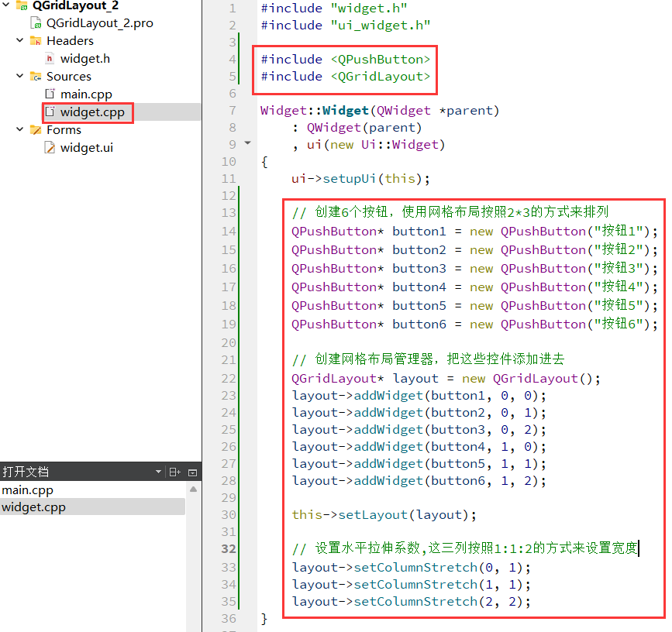The height and width of the screenshot is (632, 672).
Task: Click the new QGridLayout() statement
Action: tap(446, 379)
